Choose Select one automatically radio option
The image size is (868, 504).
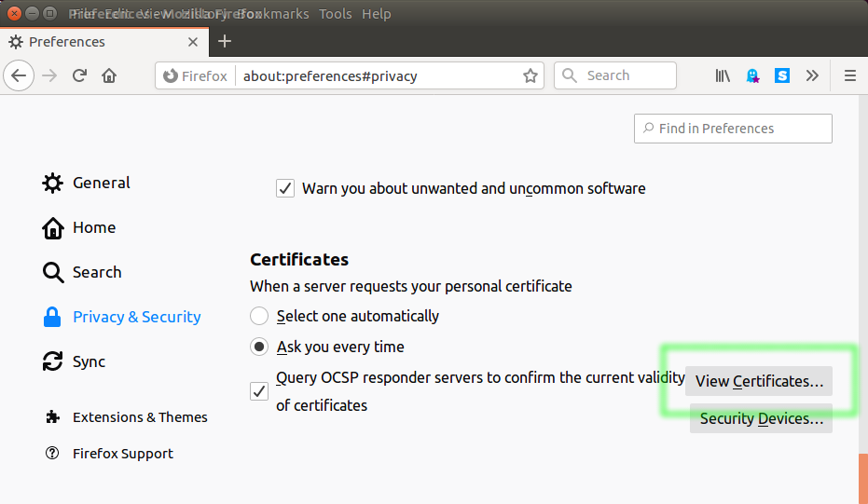tap(259, 316)
